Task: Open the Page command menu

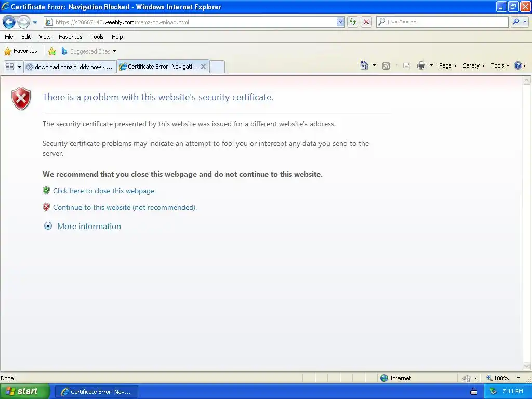Action: pyautogui.click(x=447, y=65)
